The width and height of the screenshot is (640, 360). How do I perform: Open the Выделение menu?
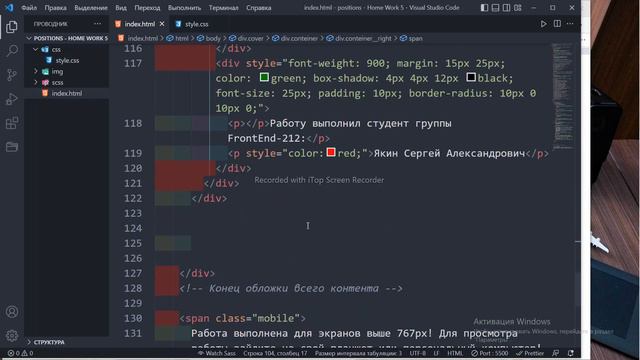[91, 8]
